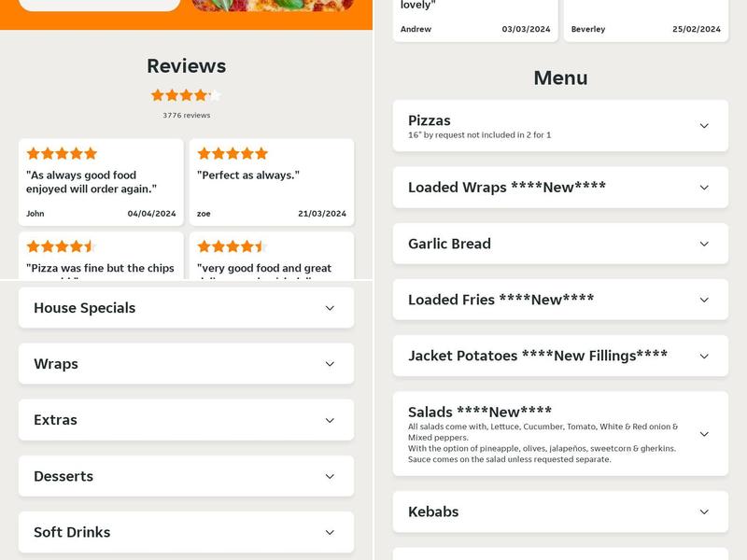
Task: Open John's five-star review card
Action: click(x=101, y=183)
